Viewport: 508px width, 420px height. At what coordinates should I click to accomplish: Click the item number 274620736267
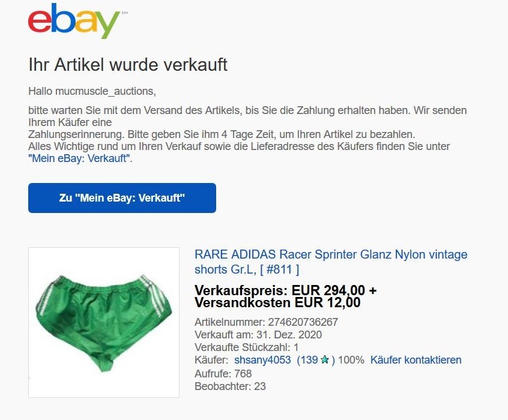[x=303, y=322]
